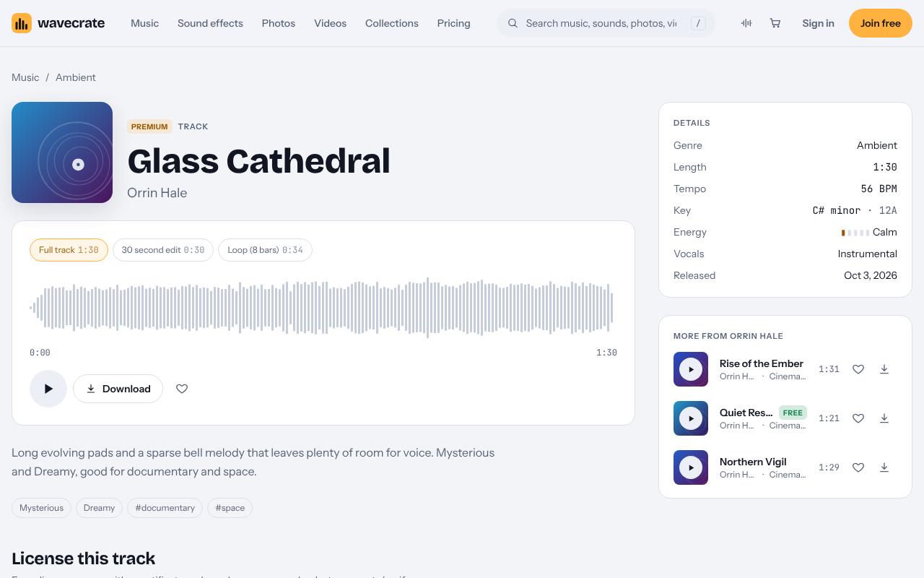Go to Ambient in the breadcrumb

[76, 77]
